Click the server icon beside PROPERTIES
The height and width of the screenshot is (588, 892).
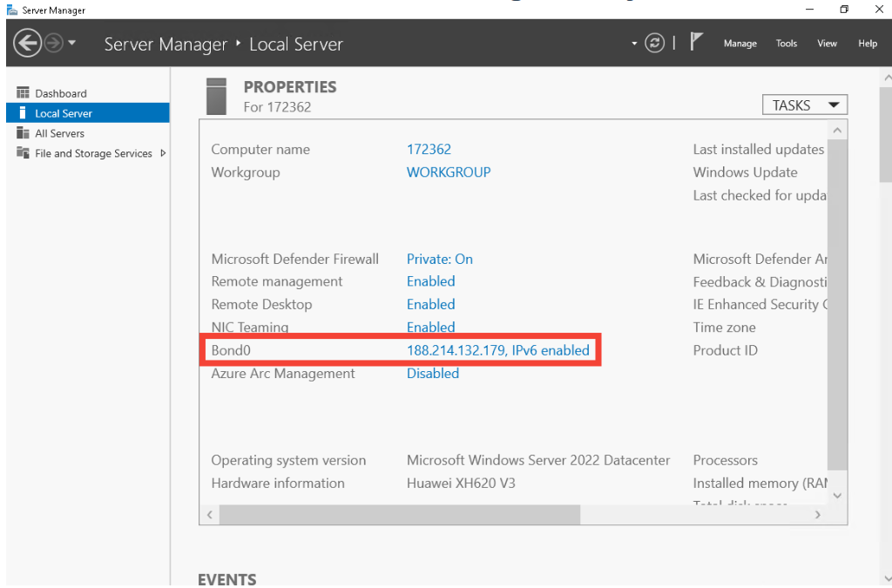216,96
